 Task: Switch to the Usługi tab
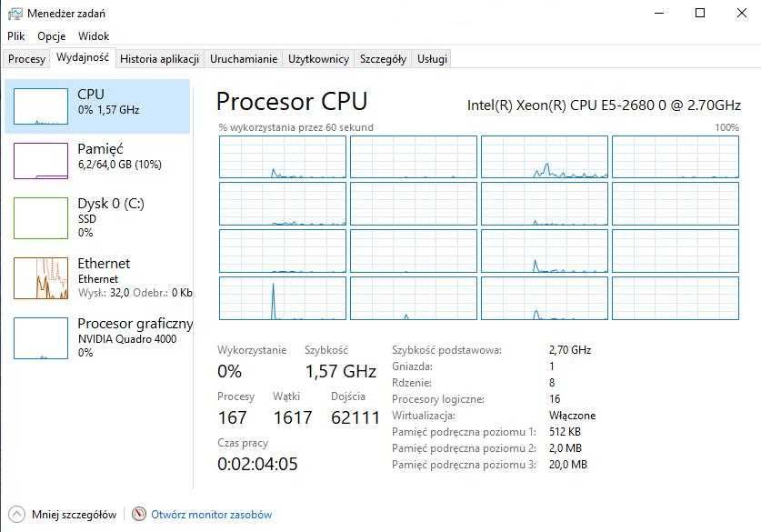(x=432, y=59)
